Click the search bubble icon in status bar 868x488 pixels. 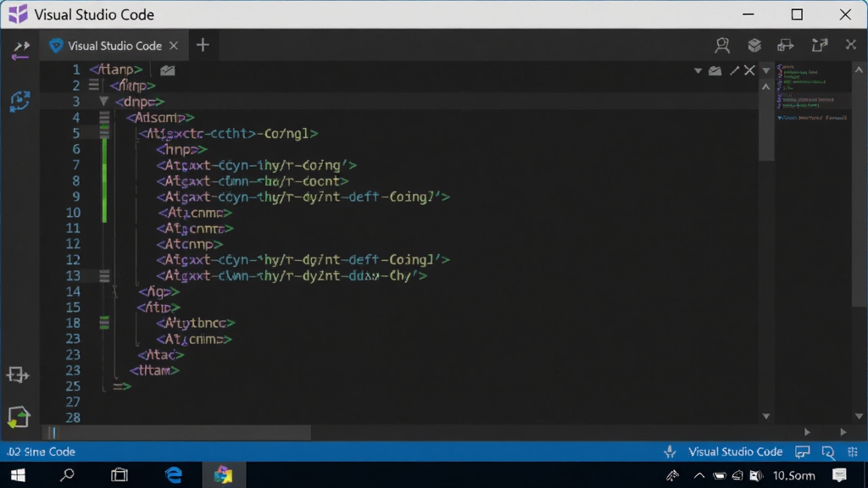click(x=828, y=452)
